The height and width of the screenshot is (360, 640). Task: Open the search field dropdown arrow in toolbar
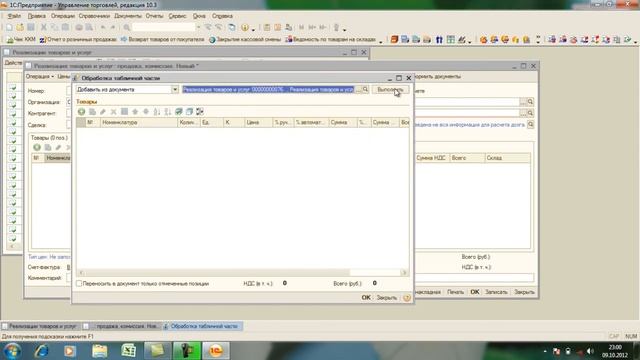[x=198, y=27]
